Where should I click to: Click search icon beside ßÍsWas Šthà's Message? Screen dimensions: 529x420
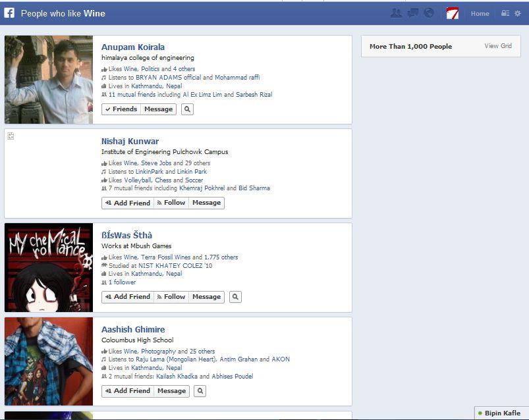click(235, 297)
